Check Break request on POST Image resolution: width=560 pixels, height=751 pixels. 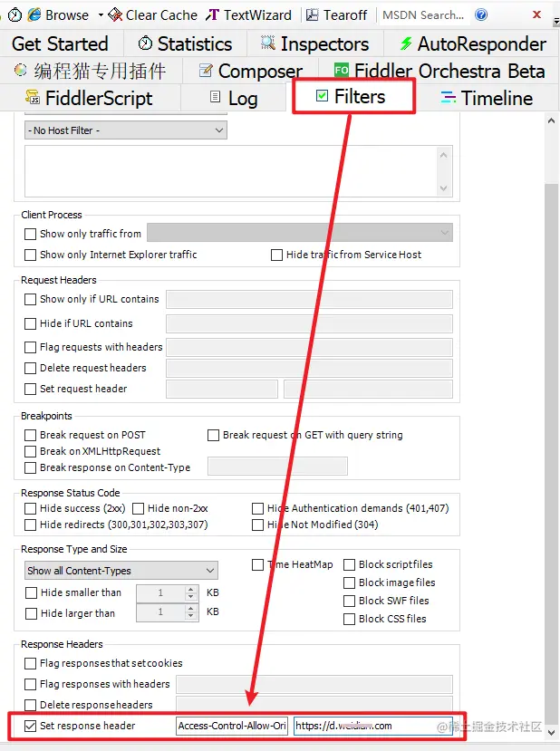pos(30,435)
